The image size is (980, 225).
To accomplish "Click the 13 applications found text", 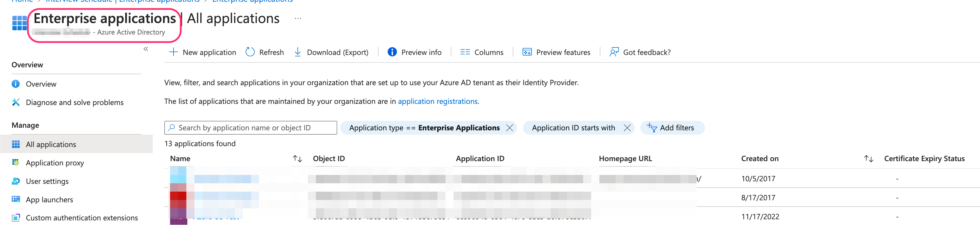I will pyautogui.click(x=200, y=144).
